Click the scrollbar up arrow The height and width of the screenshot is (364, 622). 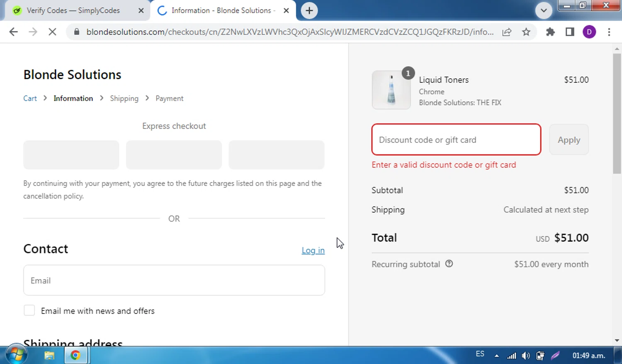click(x=617, y=49)
